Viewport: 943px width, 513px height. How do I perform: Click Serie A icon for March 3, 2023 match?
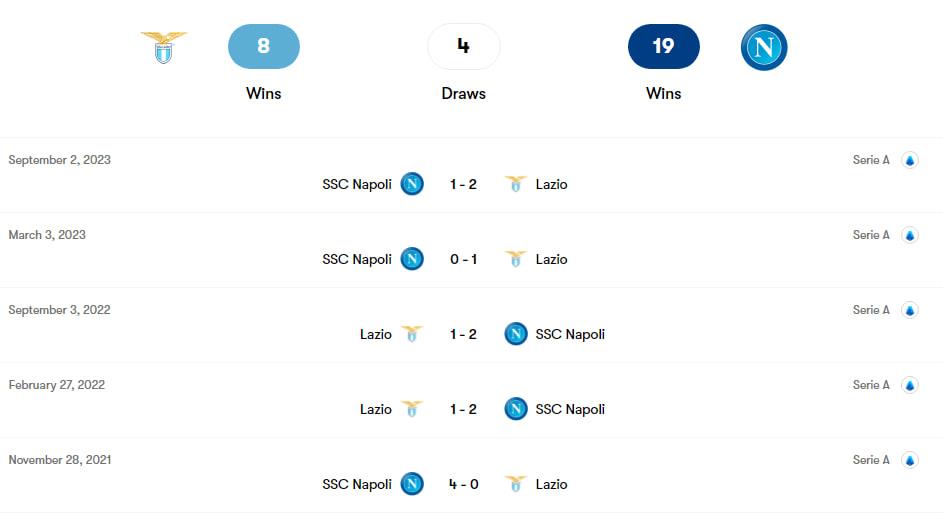point(910,235)
